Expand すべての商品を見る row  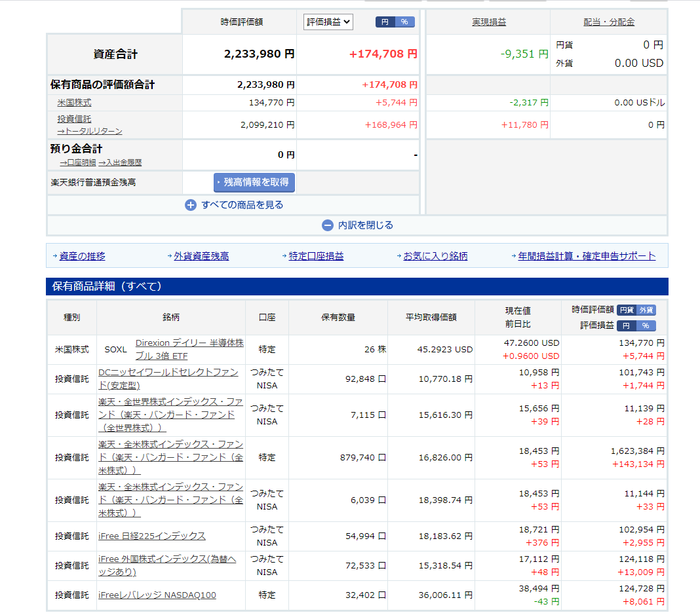pyautogui.click(x=242, y=205)
